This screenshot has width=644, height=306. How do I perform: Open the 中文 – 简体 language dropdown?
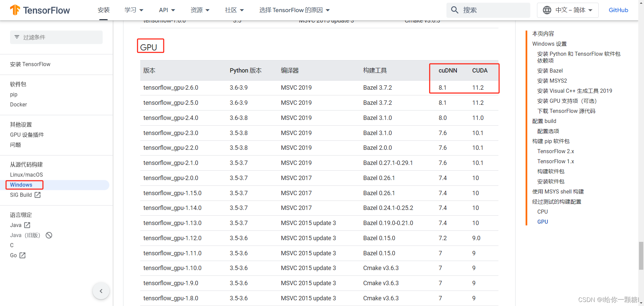[x=568, y=10]
